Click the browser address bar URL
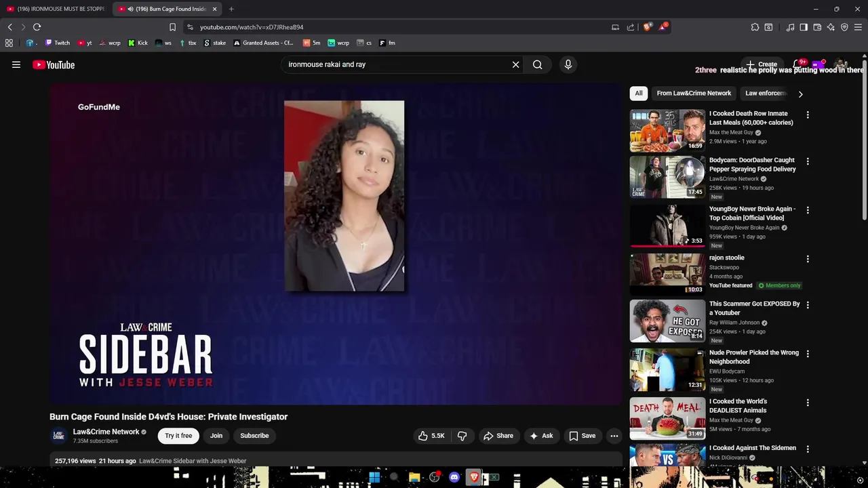The width and height of the screenshot is (868, 488). pos(252,27)
